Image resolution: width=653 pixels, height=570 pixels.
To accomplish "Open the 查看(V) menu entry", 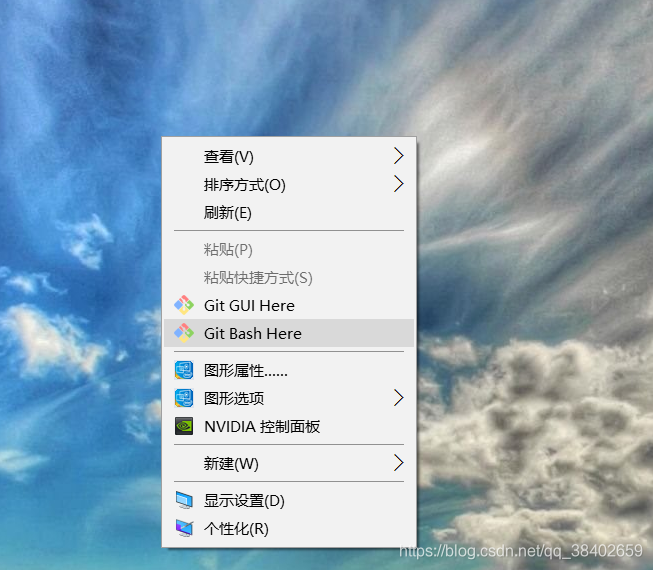I will 289,156.
